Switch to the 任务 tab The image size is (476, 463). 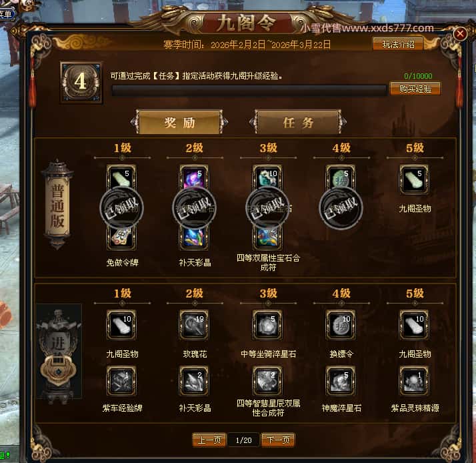click(298, 122)
